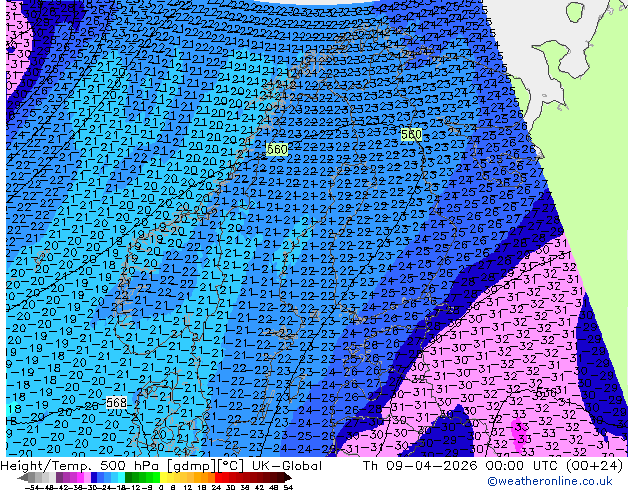
Task: Pick the dark purple -42 legend swatch
Action: (x=59, y=477)
